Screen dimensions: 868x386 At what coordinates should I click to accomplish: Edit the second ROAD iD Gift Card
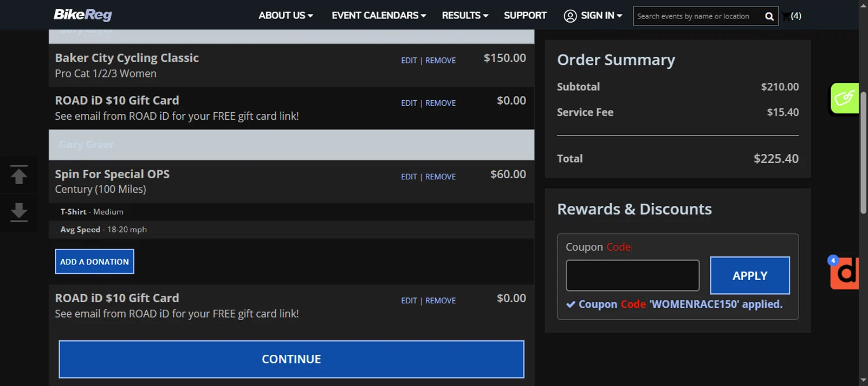click(x=409, y=300)
